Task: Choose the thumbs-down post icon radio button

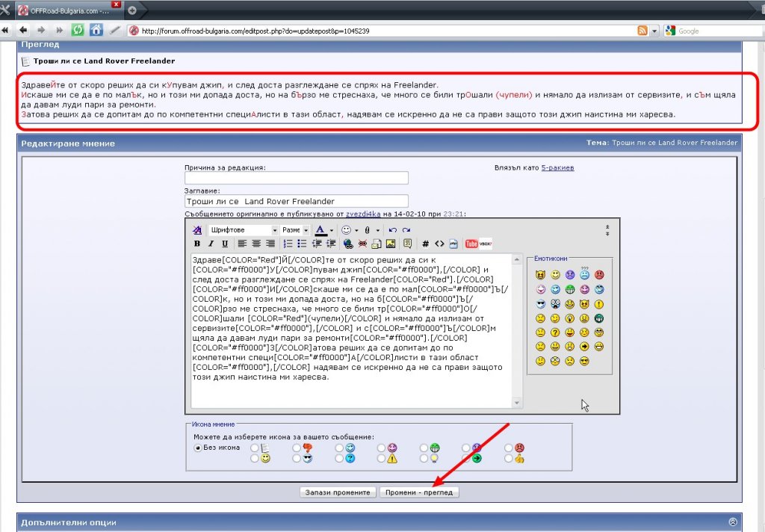Action: 297,448
